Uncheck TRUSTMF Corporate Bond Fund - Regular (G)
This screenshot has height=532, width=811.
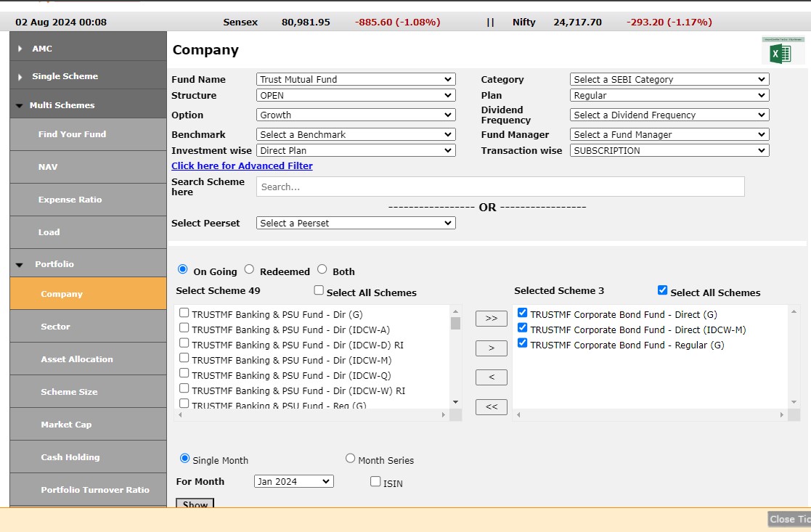[x=522, y=343]
